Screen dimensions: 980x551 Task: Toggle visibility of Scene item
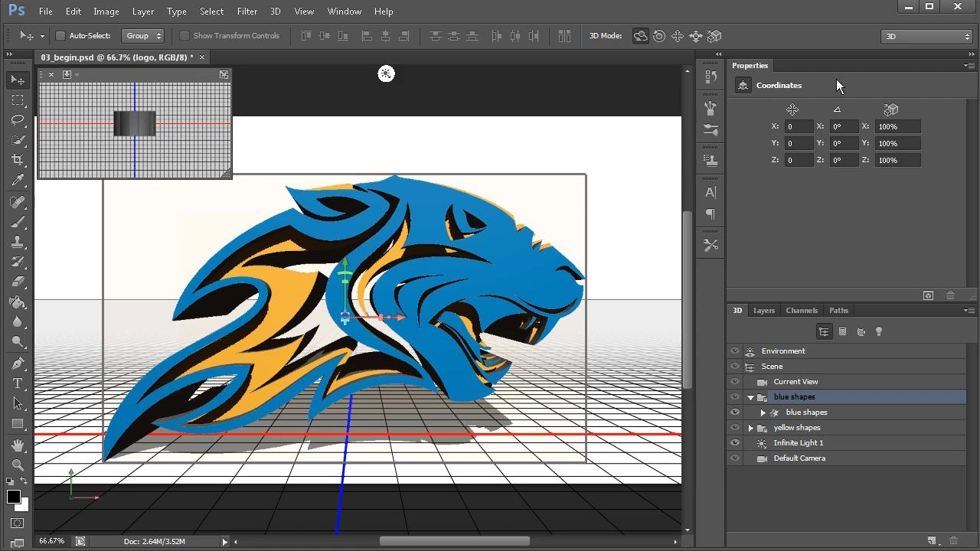[x=735, y=367]
